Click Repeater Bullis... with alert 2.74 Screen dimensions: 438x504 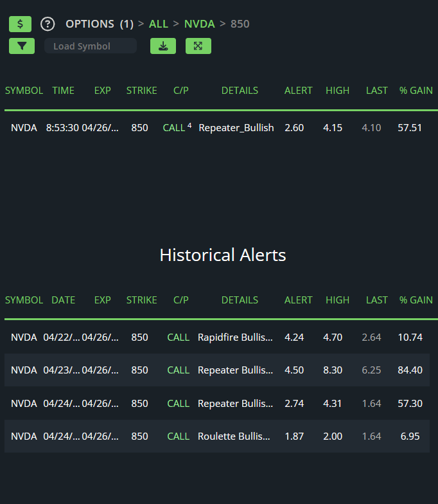coord(235,404)
